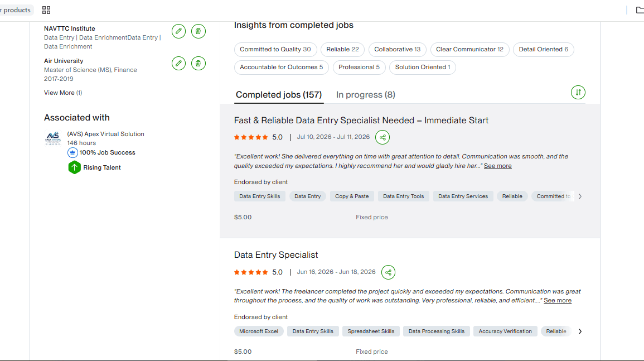This screenshot has height=361, width=644.
Task: Switch to the In progress (8) tab
Action: 366,95
